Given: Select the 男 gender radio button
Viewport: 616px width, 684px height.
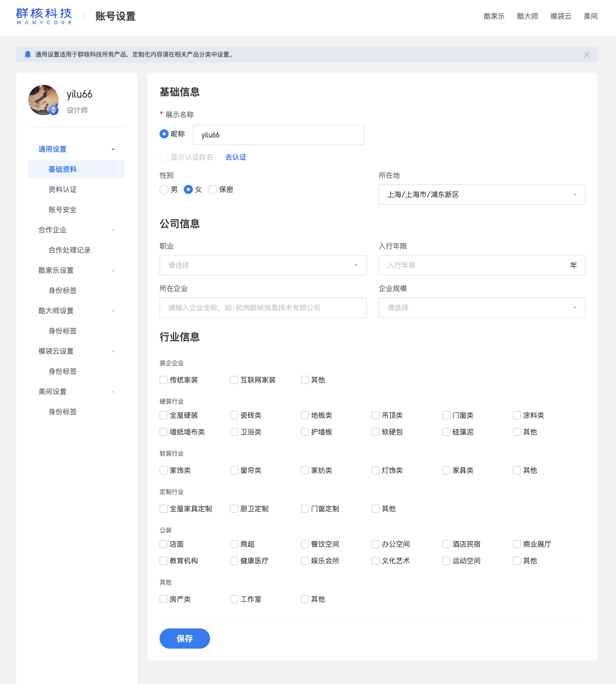Looking at the screenshot, I should [164, 189].
